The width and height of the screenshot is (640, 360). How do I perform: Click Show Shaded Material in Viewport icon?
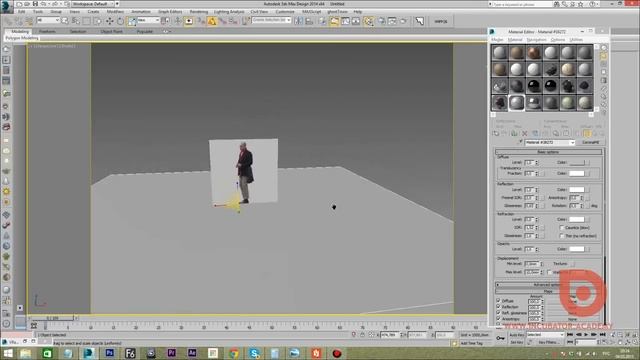pyautogui.click(x=578, y=133)
